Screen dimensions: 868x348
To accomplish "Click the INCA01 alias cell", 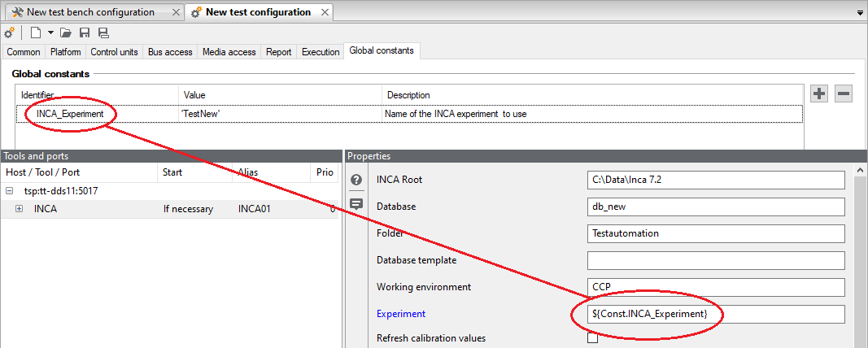I will (254, 209).
